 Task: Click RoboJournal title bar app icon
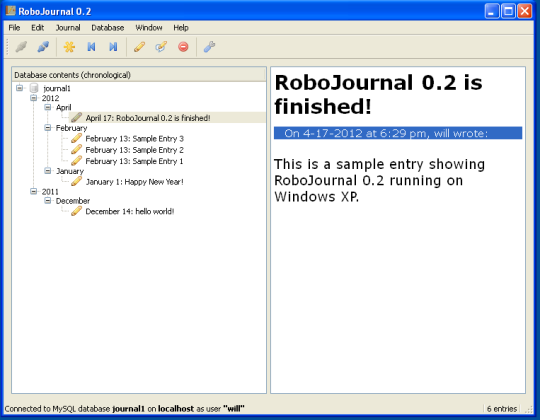tap(10, 11)
